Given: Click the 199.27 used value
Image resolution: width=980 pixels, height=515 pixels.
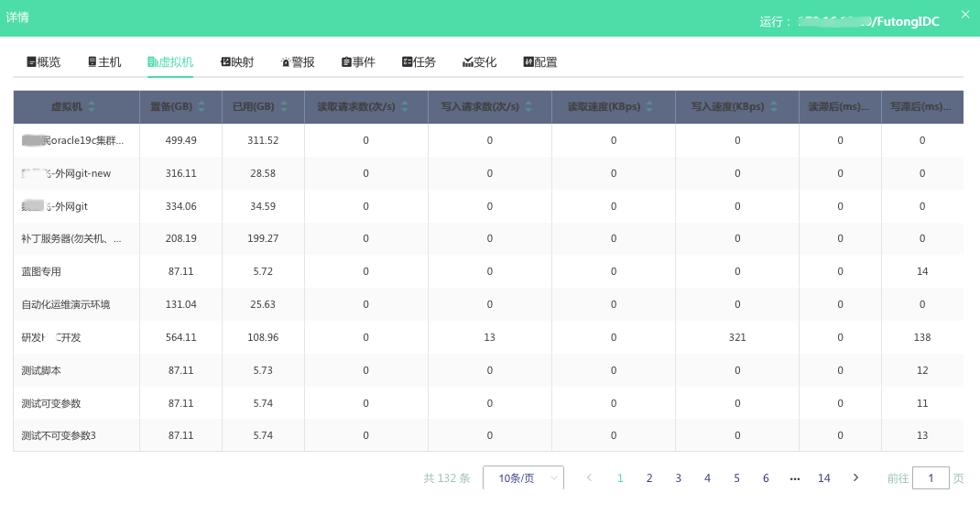Looking at the screenshot, I should 263,239.
